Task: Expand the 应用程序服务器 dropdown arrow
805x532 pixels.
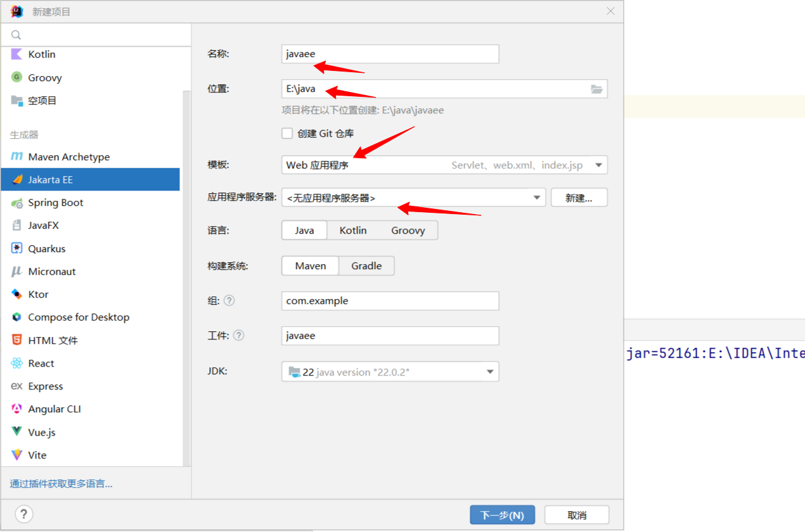Action: coord(537,198)
